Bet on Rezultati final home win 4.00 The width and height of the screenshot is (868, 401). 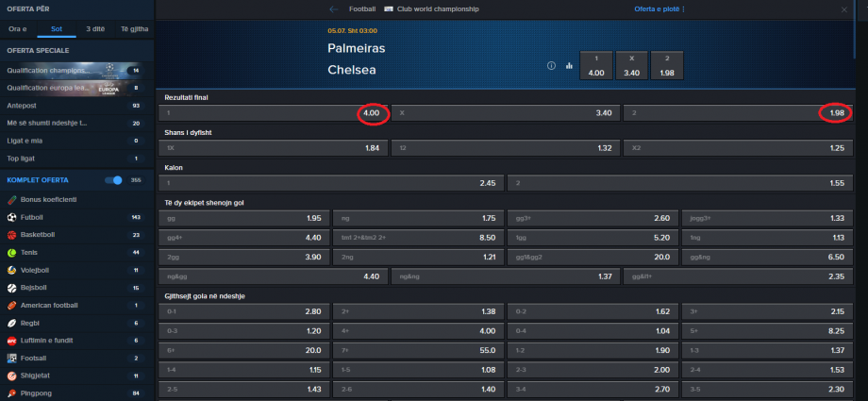pyautogui.click(x=273, y=113)
